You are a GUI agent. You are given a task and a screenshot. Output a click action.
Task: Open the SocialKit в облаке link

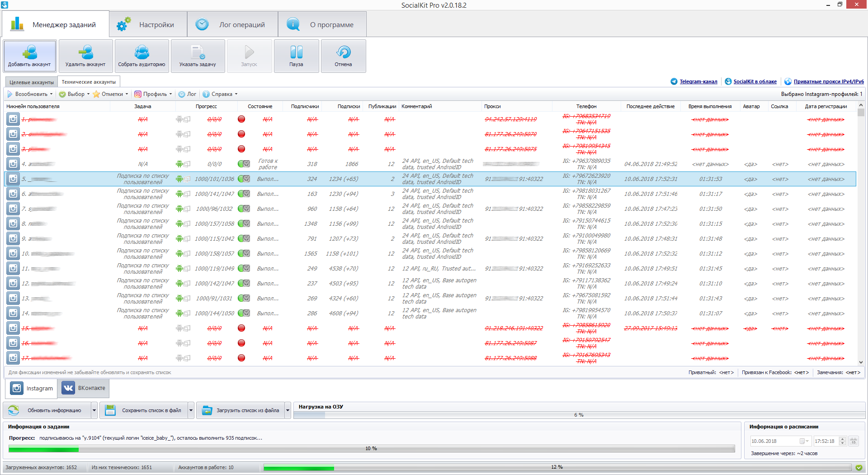[x=755, y=81]
